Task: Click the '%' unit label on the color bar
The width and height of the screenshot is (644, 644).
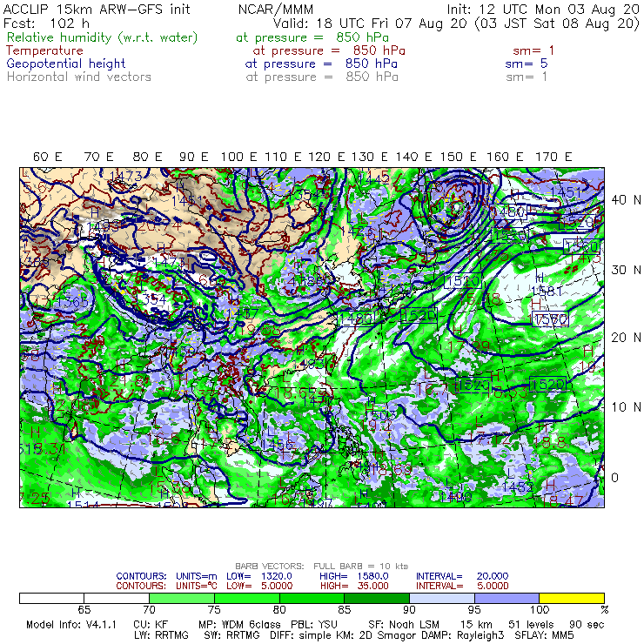Action: 604,609
